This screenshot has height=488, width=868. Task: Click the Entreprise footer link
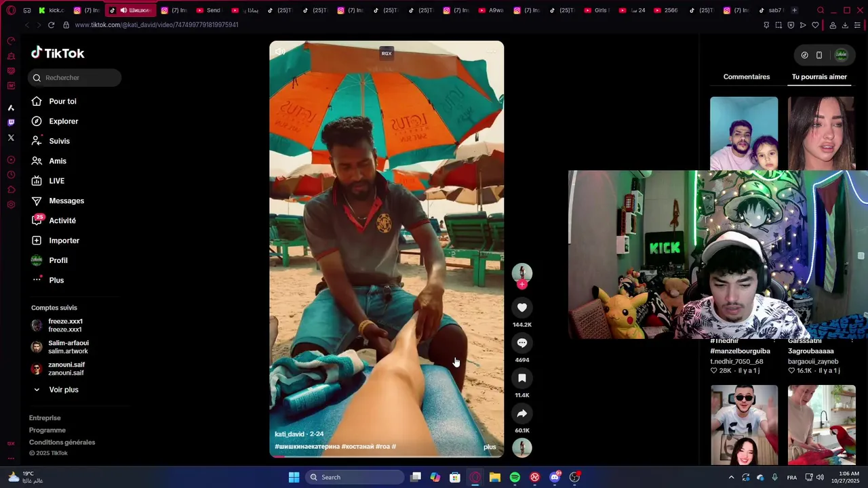(45, 418)
